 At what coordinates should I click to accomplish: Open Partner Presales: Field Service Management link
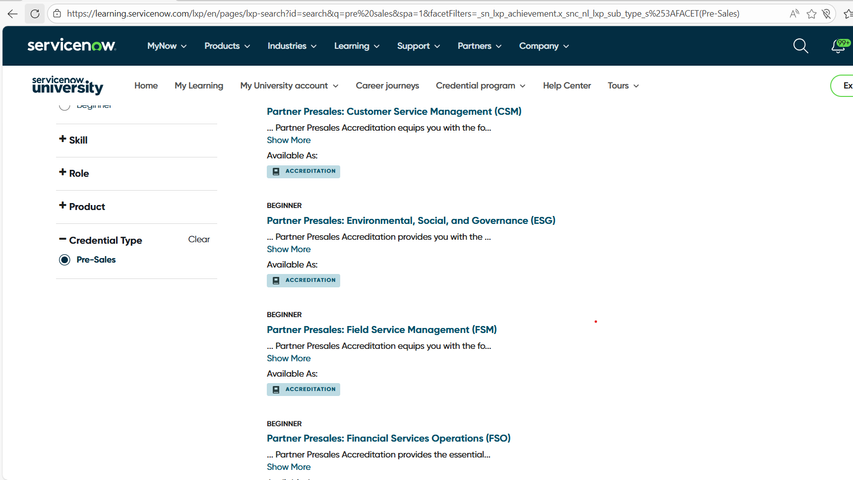click(381, 329)
